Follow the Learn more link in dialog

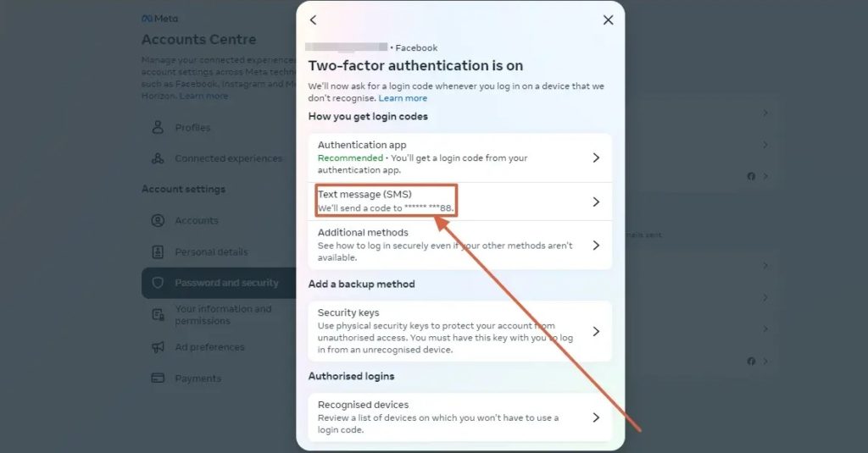click(403, 98)
